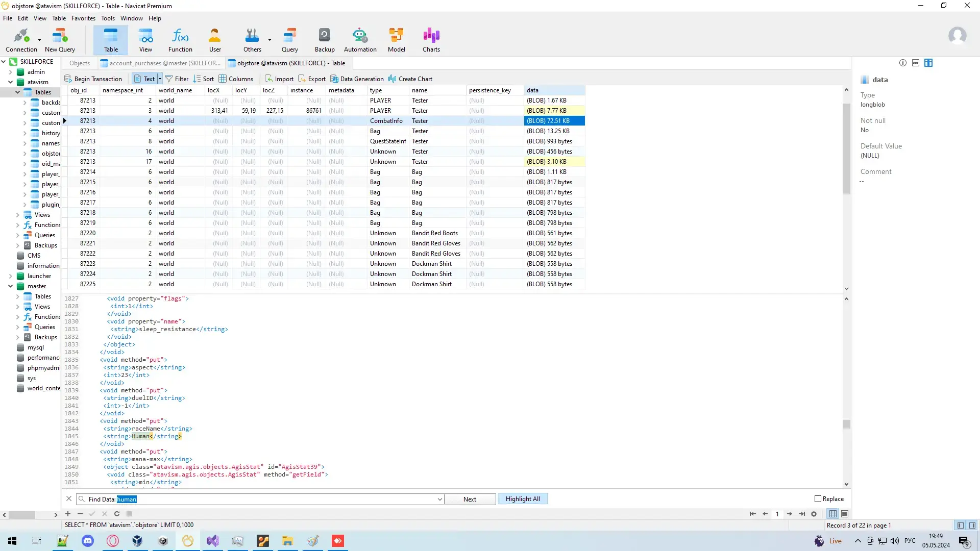Click the Sort tool
The height and width of the screenshot is (551, 980).
[203, 79]
